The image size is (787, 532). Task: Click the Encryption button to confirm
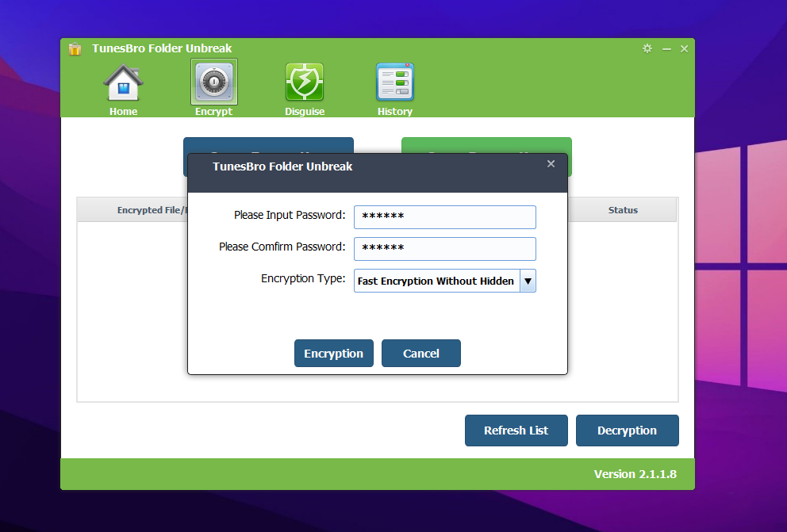tap(333, 353)
